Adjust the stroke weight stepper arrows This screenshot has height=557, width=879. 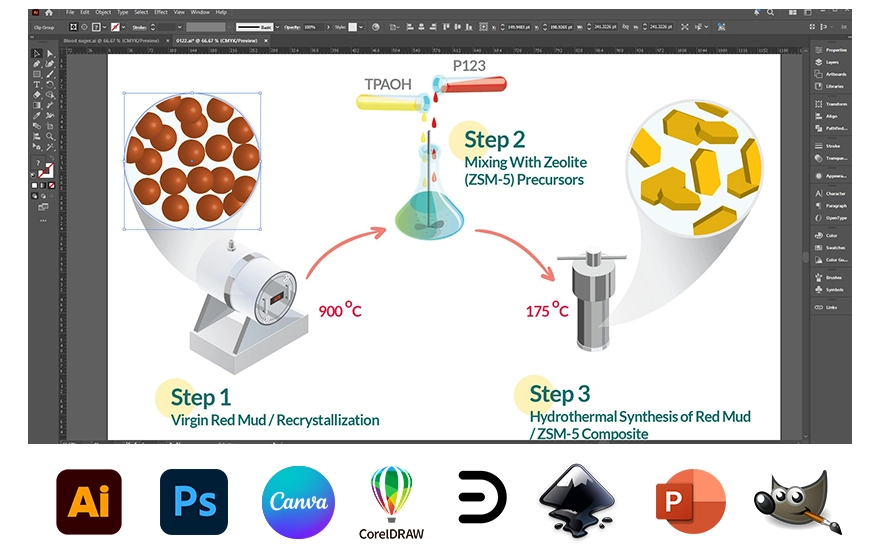point(153,27)
